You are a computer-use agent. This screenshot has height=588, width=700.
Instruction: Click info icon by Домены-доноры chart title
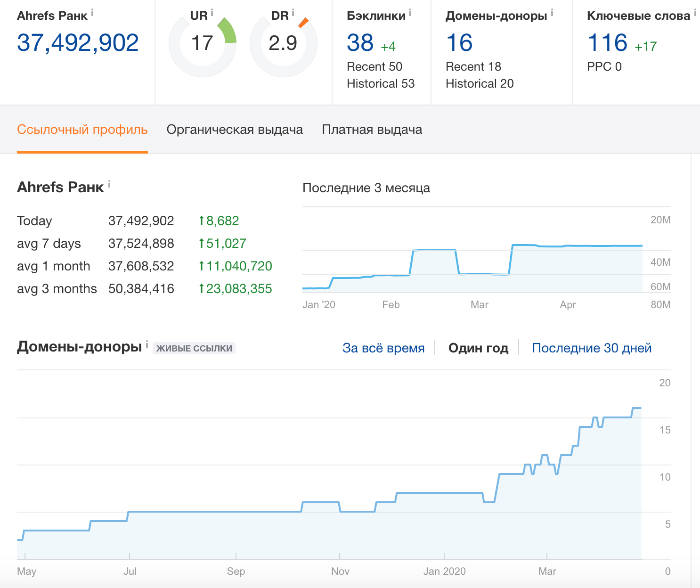pos(147,344)
